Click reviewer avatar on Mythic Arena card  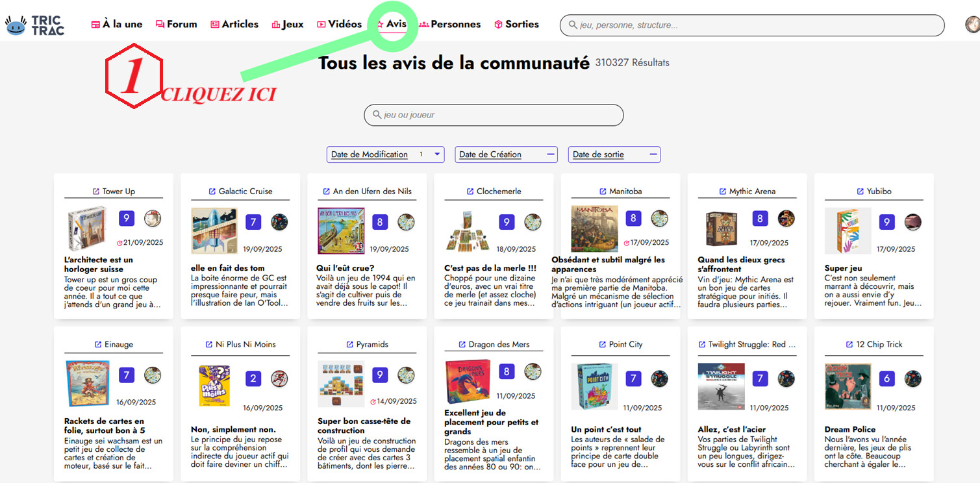[x=786, y=219]
